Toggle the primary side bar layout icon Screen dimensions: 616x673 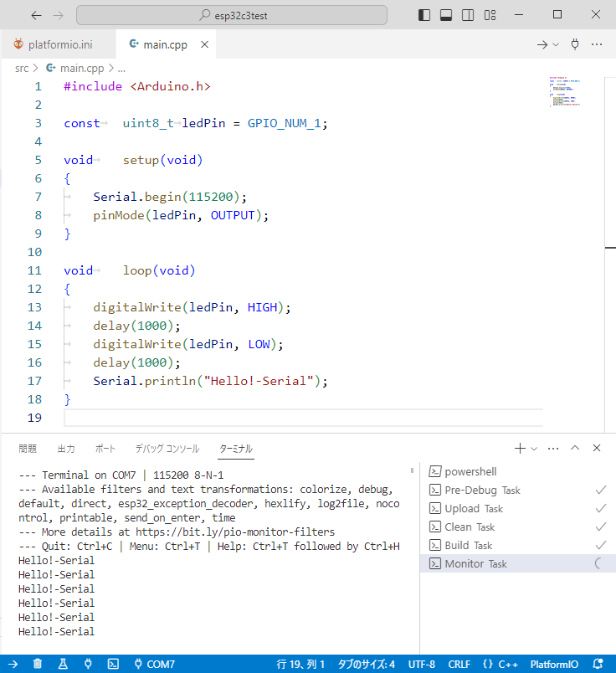[x=424, y=15]
